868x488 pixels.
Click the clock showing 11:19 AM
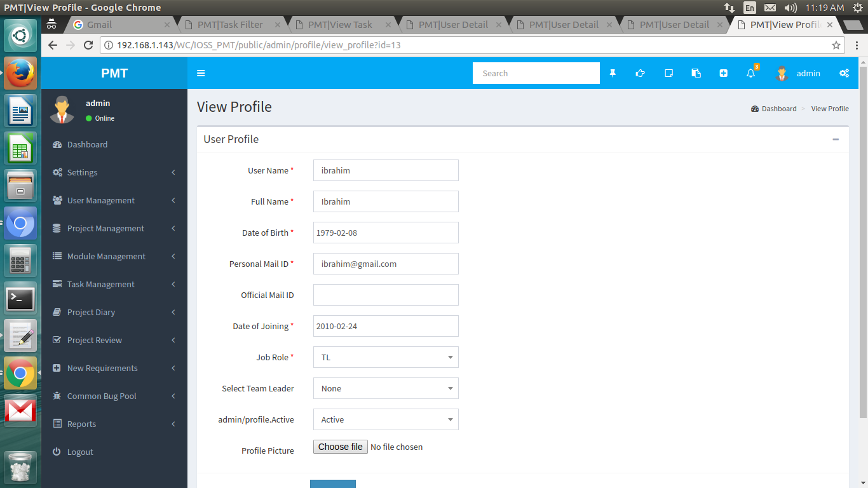click(824, 8)
